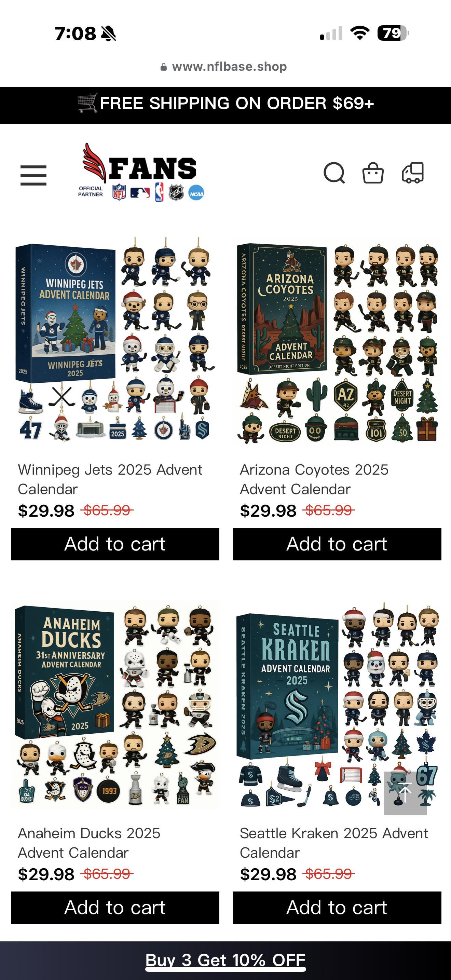Tap the back-to-top arrow button
451x980 pixels.
tap(405, 793)
